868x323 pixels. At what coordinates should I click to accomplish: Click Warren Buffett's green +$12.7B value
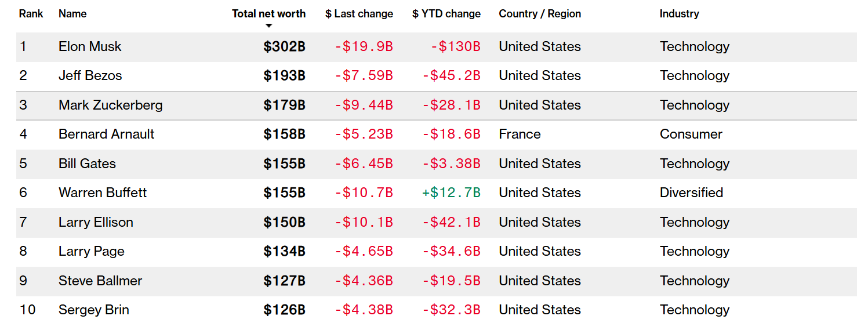(x=451, y=193)
